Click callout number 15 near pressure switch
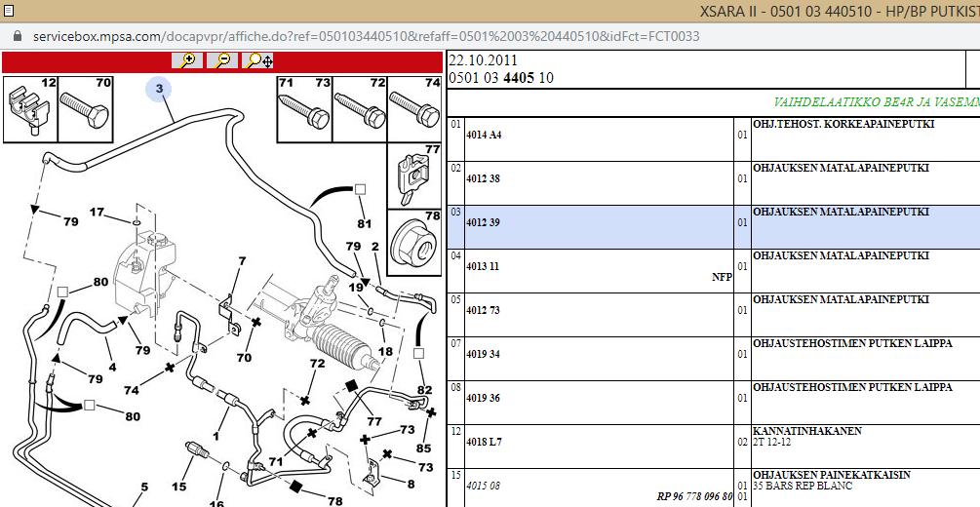 click(x=179, y=487)
